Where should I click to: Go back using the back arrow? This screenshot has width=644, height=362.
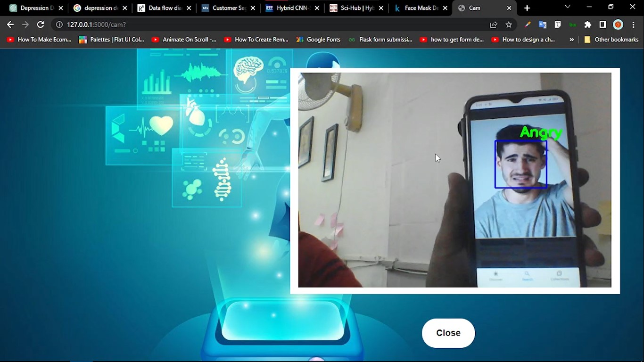pyautogui.click(x=10, y=25)
